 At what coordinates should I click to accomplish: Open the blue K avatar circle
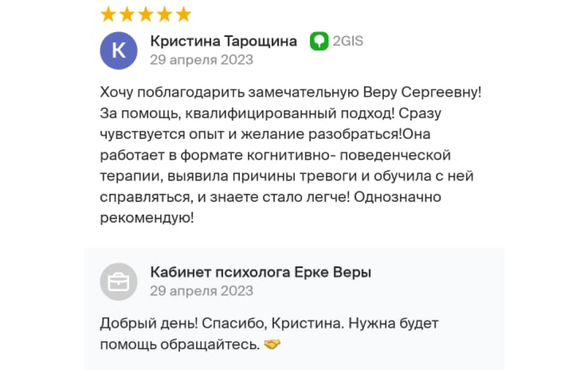(118, 51)
